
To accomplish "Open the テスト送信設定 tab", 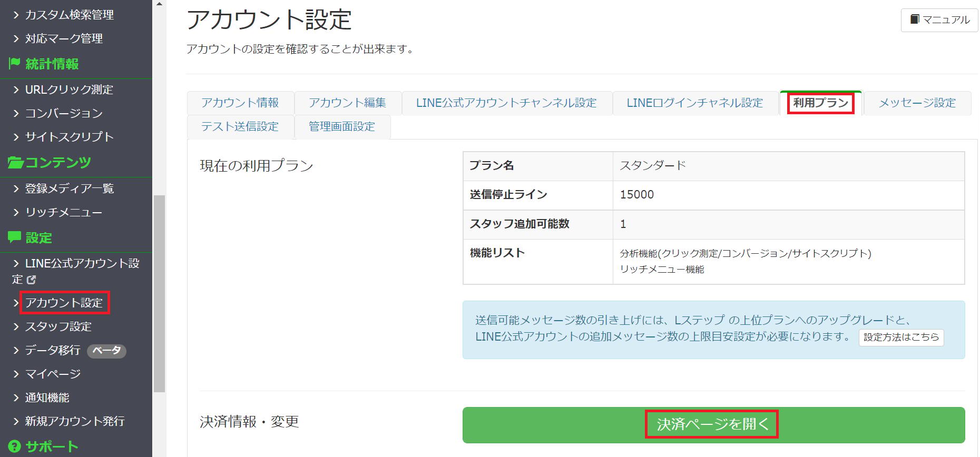I will [x=240, y=126].
